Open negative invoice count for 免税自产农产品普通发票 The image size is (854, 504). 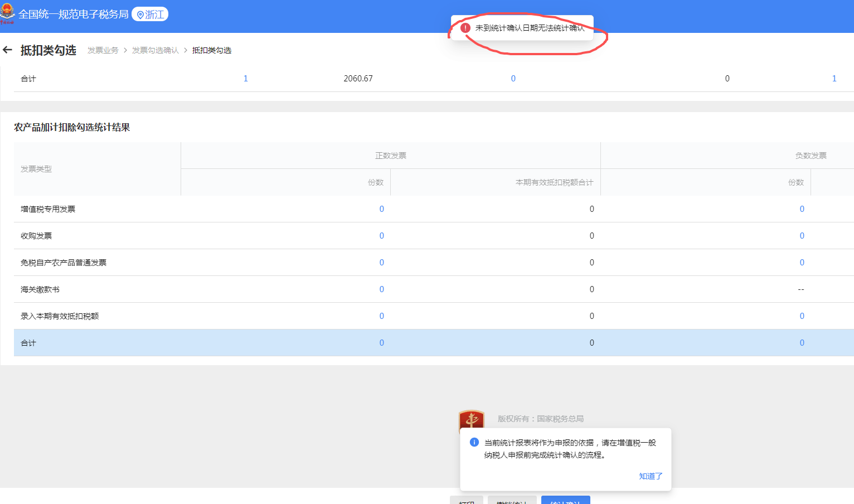pyautogui.click(x=802, y=263)
